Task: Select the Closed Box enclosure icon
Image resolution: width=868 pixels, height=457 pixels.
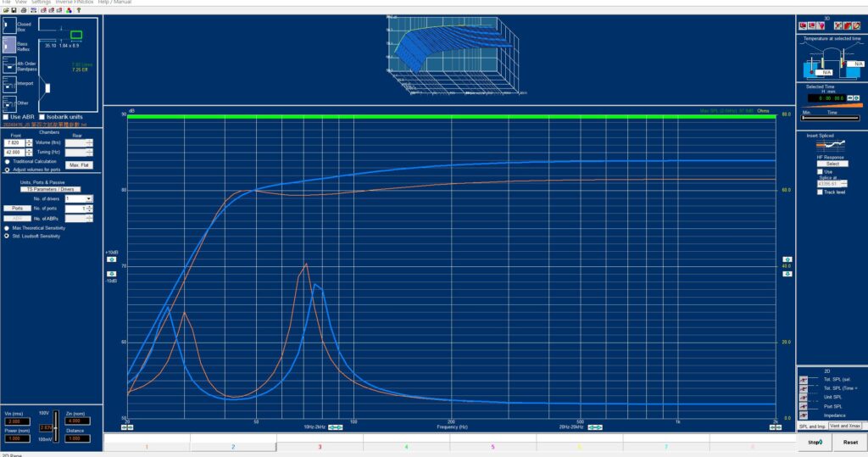Action: (9, 26)
